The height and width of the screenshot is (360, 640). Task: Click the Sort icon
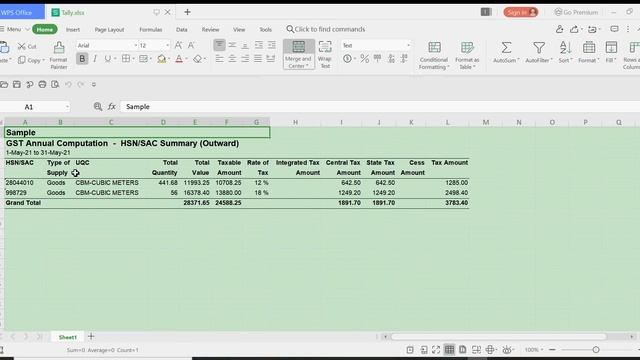coord(565,48)
